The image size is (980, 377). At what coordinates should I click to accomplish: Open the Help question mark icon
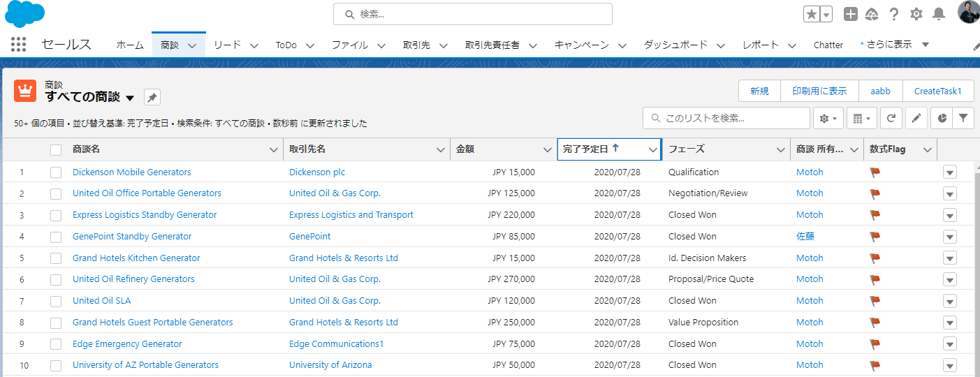click(x=894, y=14)
